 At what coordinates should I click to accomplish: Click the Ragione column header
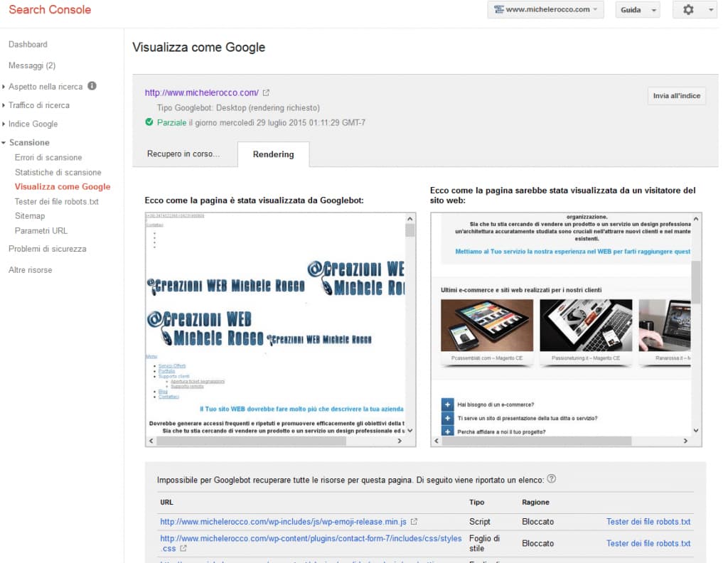point(535,502)
